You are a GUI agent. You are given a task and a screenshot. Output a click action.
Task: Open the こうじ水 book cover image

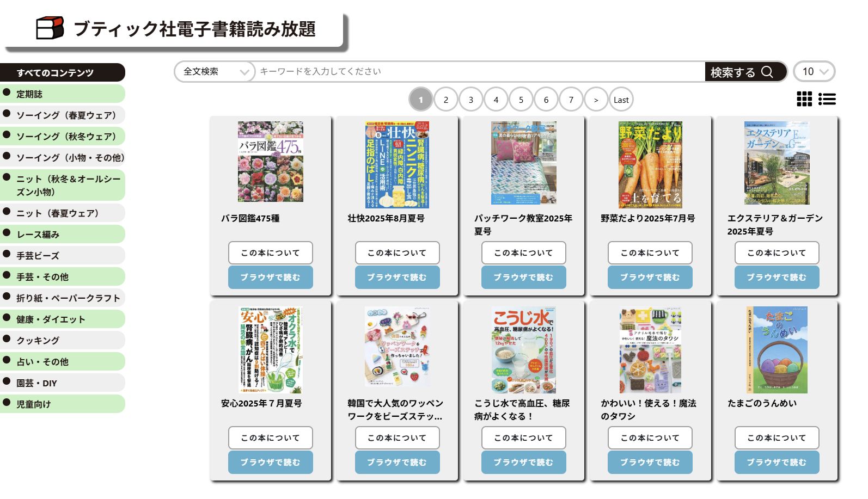tap(524, 350)
